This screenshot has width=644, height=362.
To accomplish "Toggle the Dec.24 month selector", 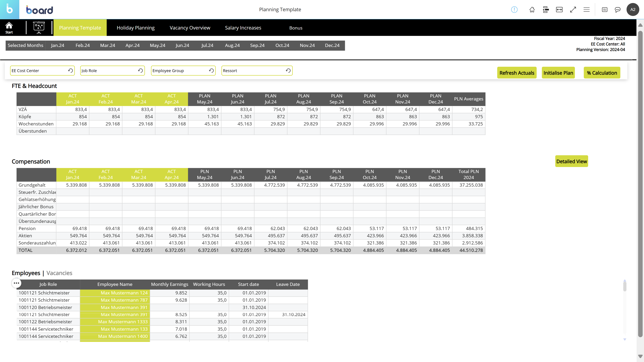I will [x=332, y=45].
